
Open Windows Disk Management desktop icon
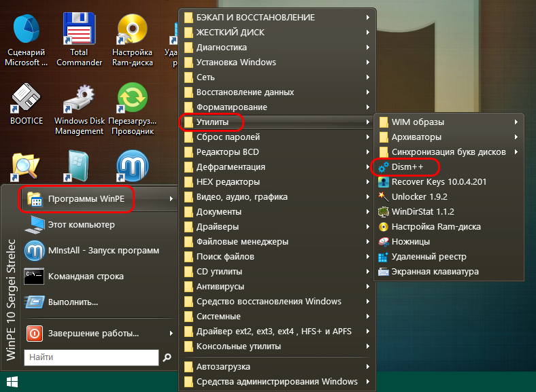(79, 109)
